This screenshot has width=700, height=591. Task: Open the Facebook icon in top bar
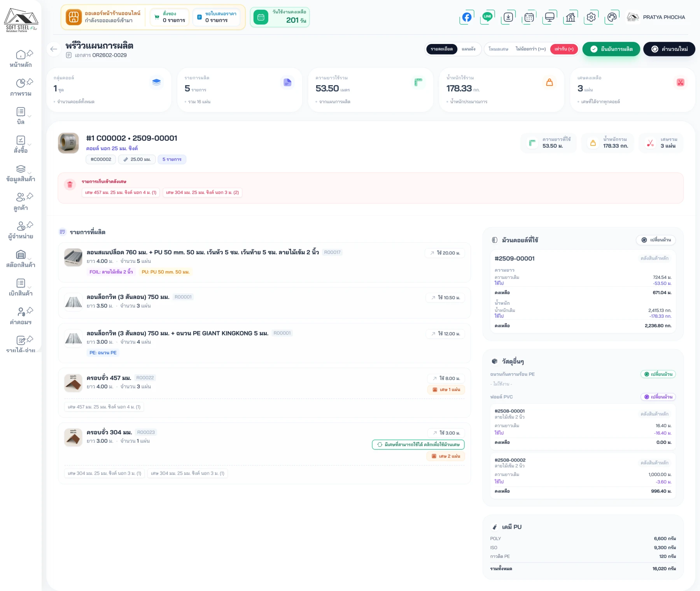pos(467,17)
